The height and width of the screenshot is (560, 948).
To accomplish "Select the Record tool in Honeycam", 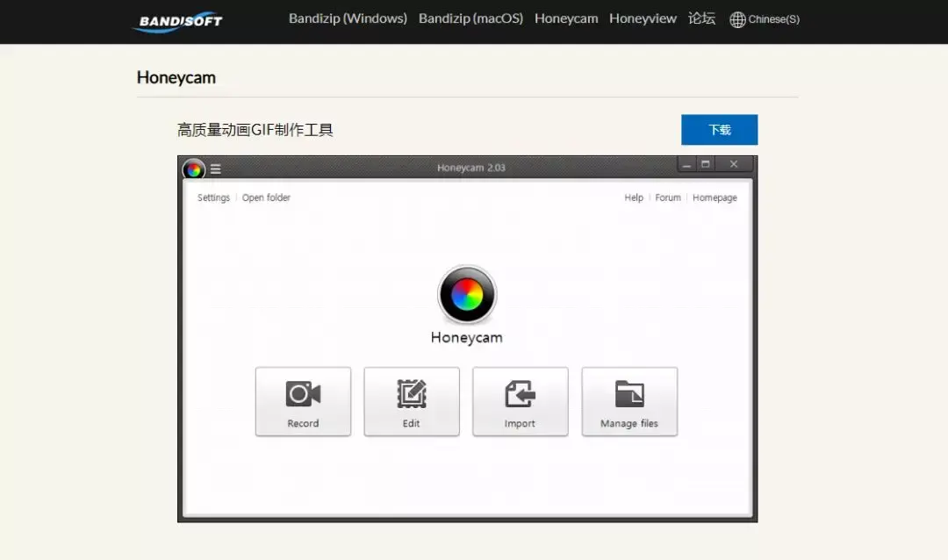I will pos(303,401).
